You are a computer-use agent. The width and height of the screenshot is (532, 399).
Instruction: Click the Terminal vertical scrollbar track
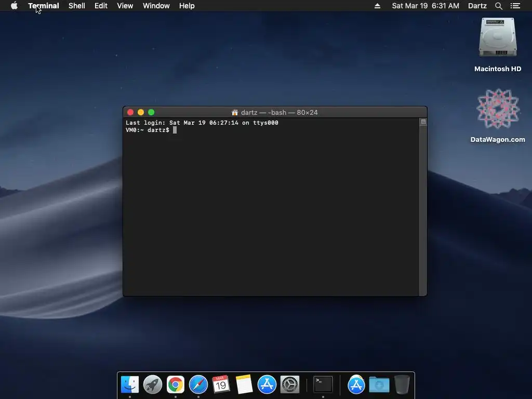423,210
